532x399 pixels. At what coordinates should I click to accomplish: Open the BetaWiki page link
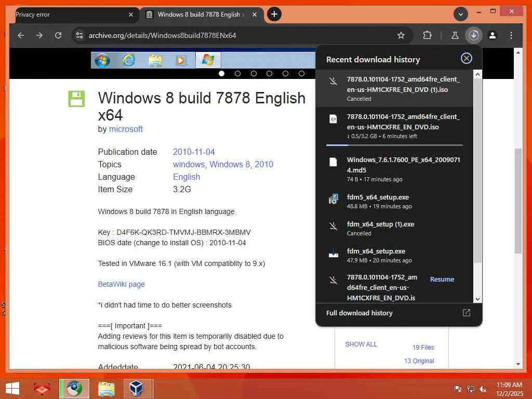[122, 284]
